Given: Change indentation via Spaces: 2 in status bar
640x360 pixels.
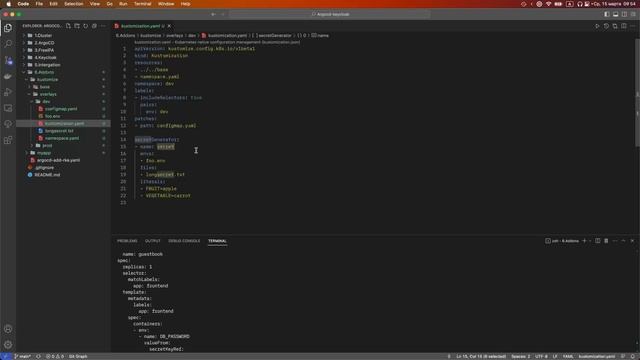Looking at the screenshot, I should click(520, 356).
